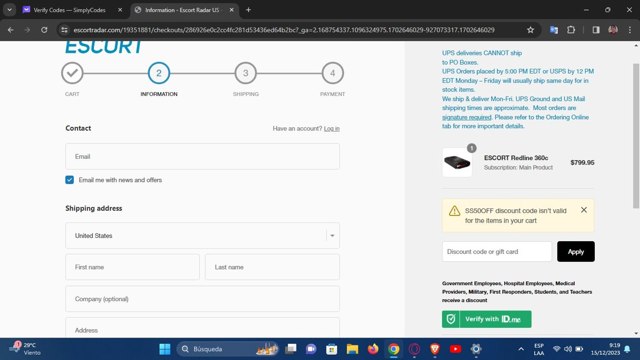This screenshot has height=360, width=640.
Task: Click the ESCORT logo
Action: (x=104, y=47)
